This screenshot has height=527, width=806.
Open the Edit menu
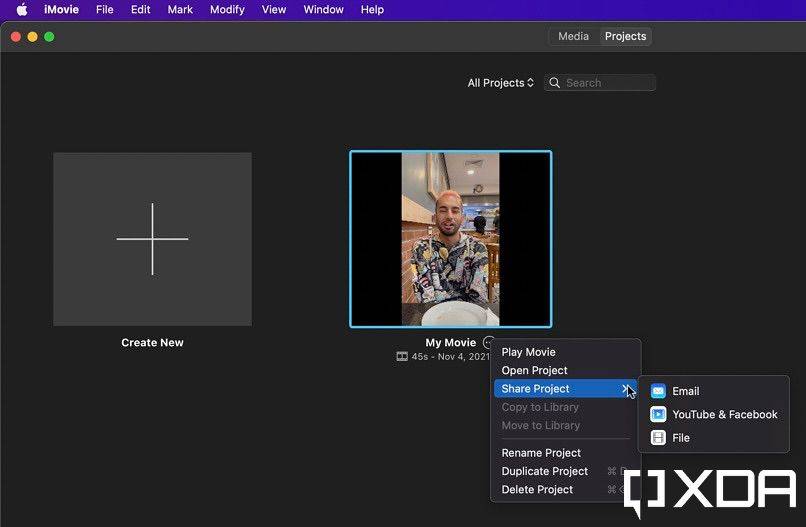pyautogui.click(x=140, y=10)
